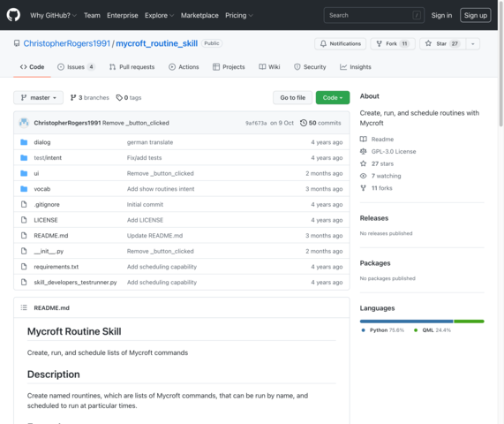Click the eye icon beside 7 watching

click(x=363, y=176)
